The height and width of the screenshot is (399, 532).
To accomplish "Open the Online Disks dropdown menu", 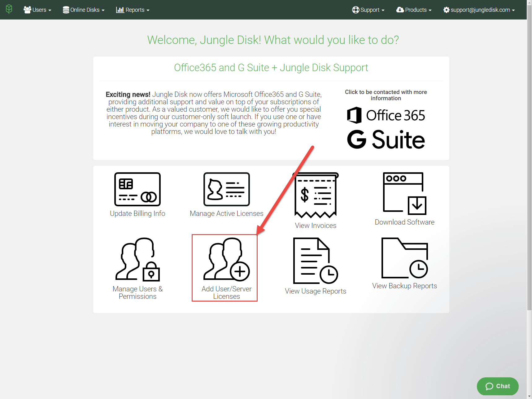I will coord(84,10).
